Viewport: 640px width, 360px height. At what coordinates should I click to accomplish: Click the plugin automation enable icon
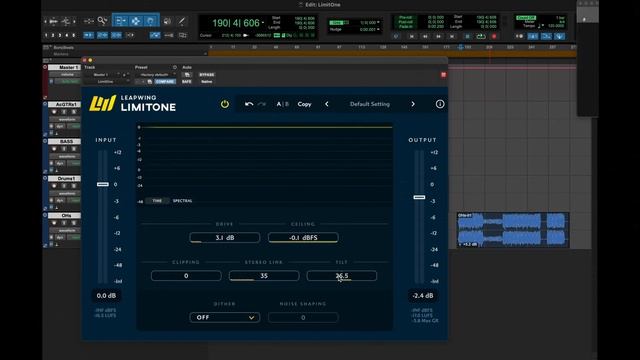tap(187, 75)
